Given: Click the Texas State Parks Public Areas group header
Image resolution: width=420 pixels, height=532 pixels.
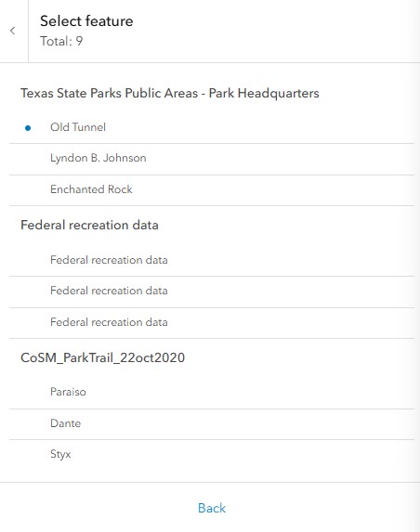Looking at the screenshot, I should coord(170,93).
